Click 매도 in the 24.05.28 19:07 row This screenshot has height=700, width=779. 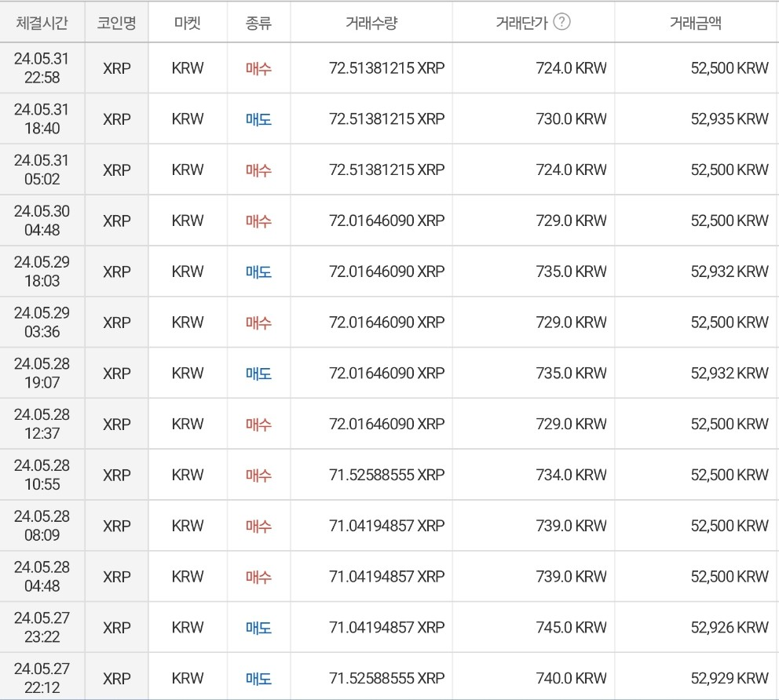click(259, 374)
